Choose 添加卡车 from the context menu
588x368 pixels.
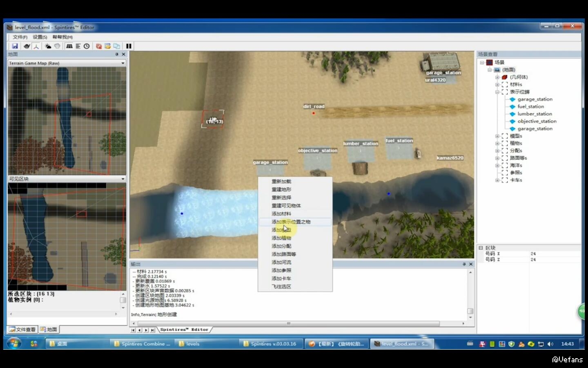pyautogui.click(x=295, y=278)
